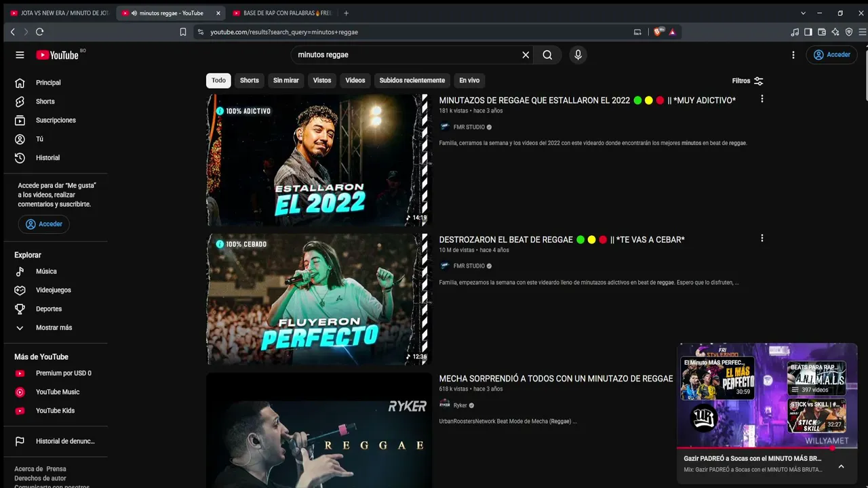Visit the Ryker channel link

[460, 405]
